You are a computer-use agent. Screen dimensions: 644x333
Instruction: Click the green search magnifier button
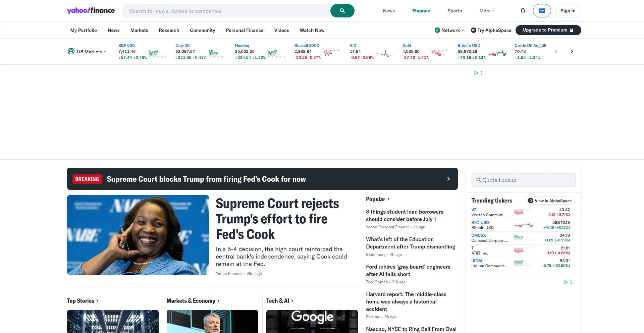pyautogui.click(x=342, y=11)
